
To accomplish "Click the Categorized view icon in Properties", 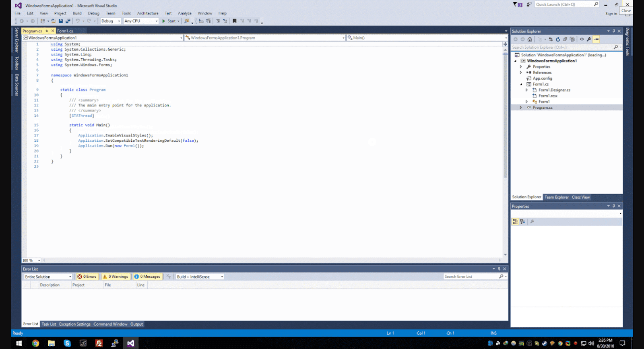I will tap(515, 221).
